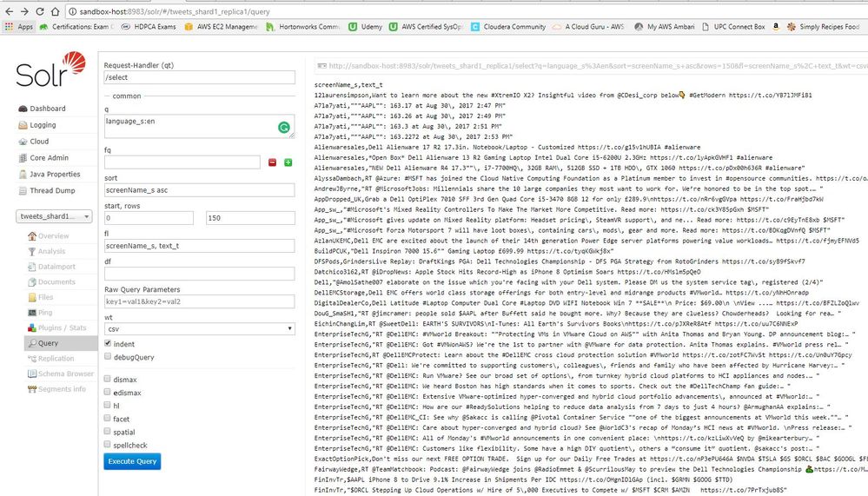Click the Solr logo
Screen dimensions: 868x496
[x=51, y=69]
